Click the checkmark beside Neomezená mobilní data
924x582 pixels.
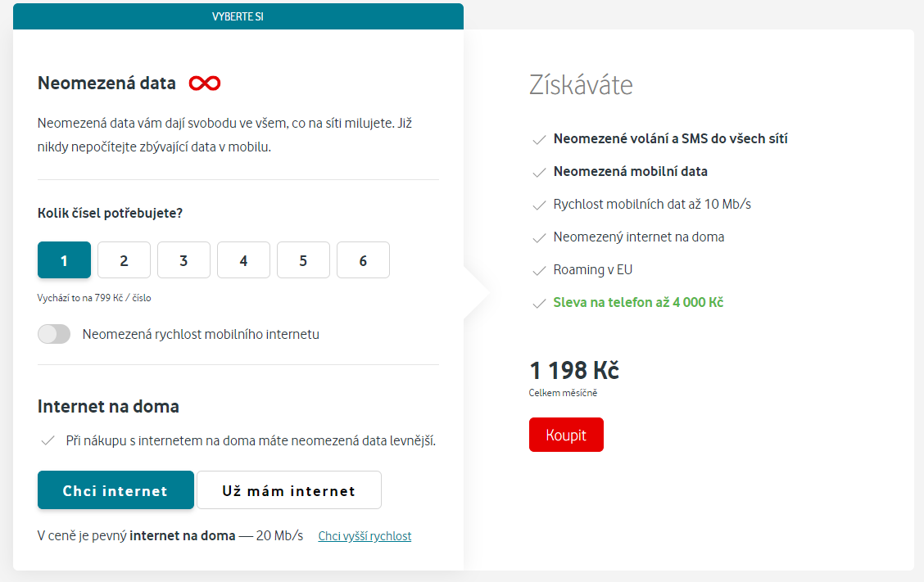(x=539, y=171)
